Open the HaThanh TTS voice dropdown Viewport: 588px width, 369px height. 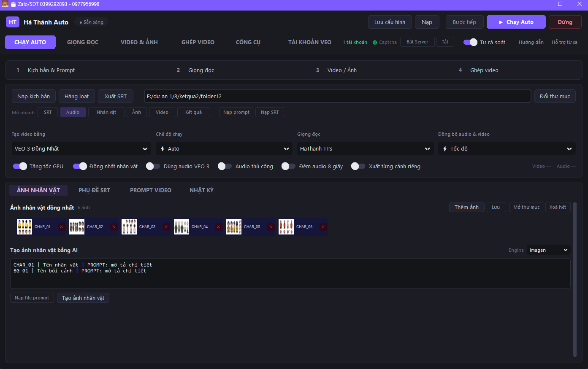pos(365,148)
